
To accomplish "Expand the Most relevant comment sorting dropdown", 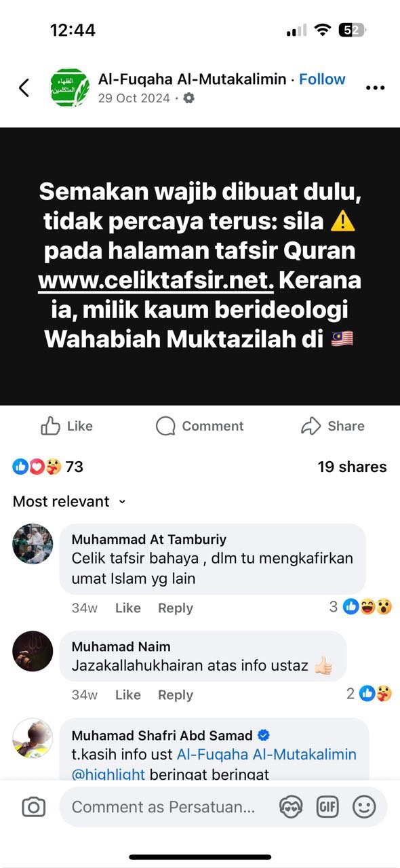I will 69,502.
